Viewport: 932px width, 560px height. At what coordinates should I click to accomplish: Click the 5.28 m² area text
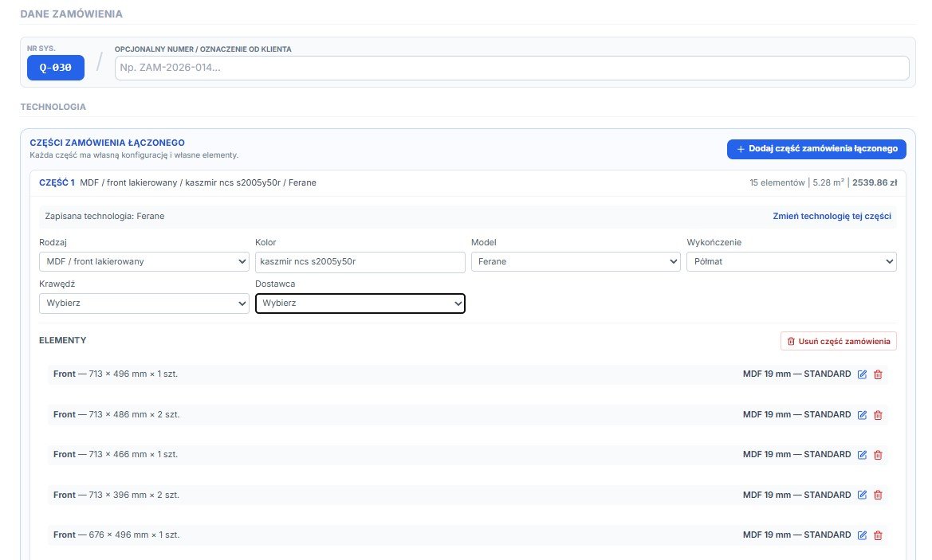828,183
